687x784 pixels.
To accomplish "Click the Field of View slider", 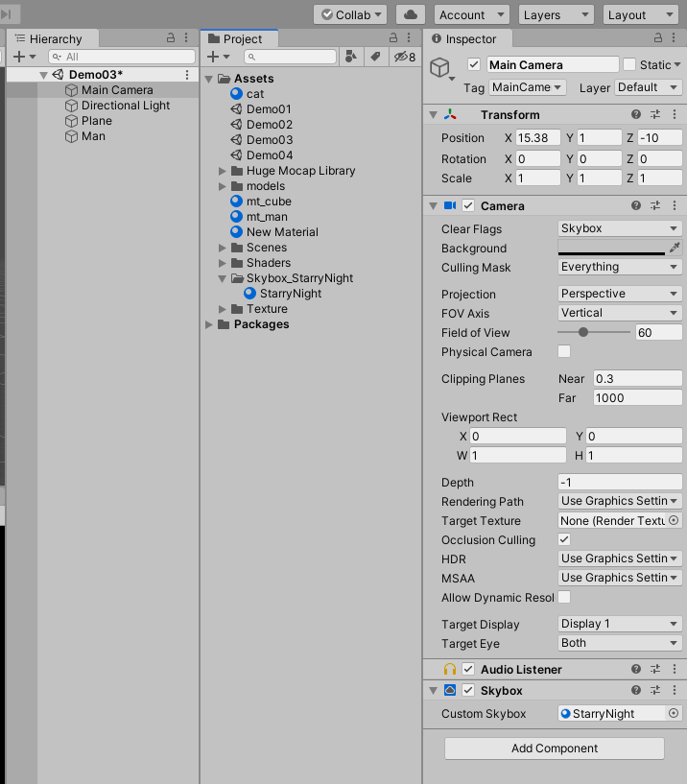I will [x=594, y=332].
